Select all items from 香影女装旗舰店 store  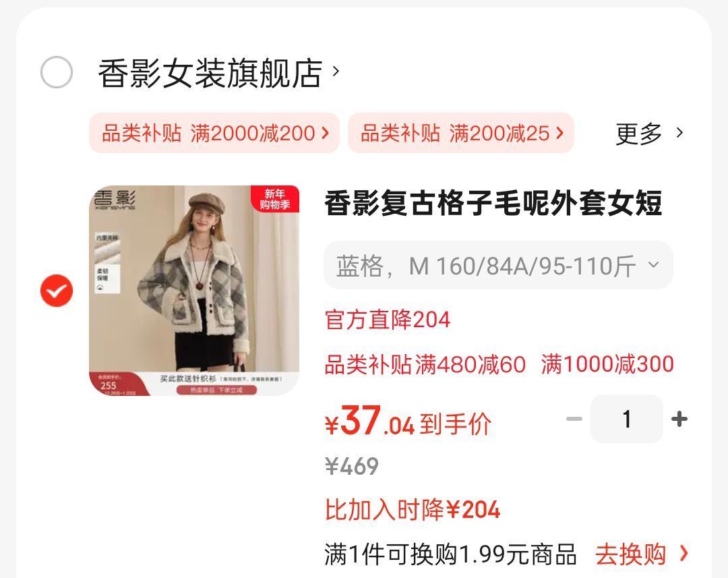coord(57,72)
